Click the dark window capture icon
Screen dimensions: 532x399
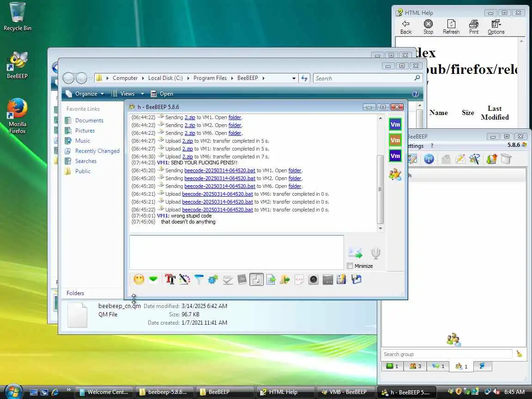pyautogui.click(x=328, y=279)
